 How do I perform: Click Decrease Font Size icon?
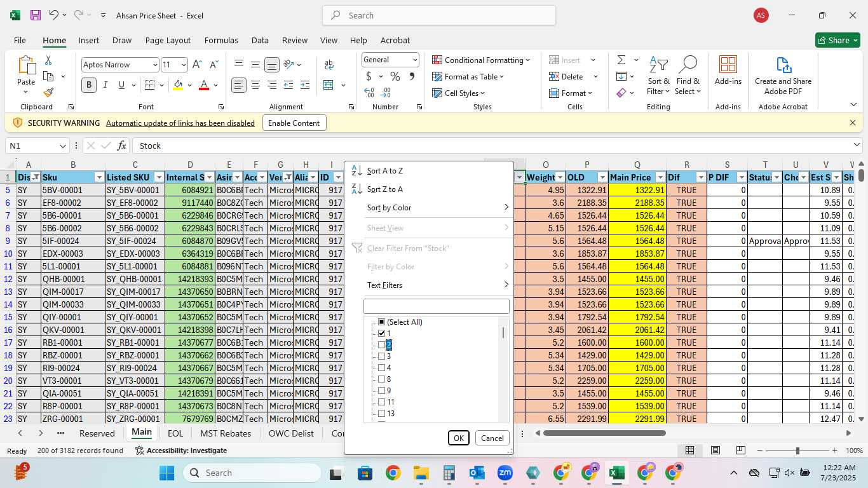point(214,65)
